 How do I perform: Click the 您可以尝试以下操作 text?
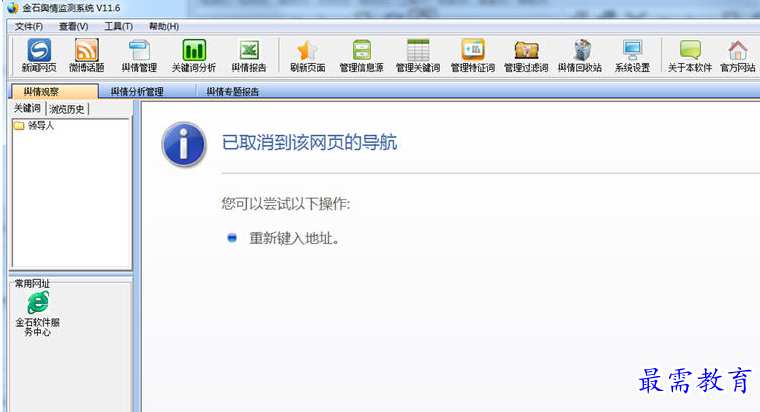coord(286,204)
